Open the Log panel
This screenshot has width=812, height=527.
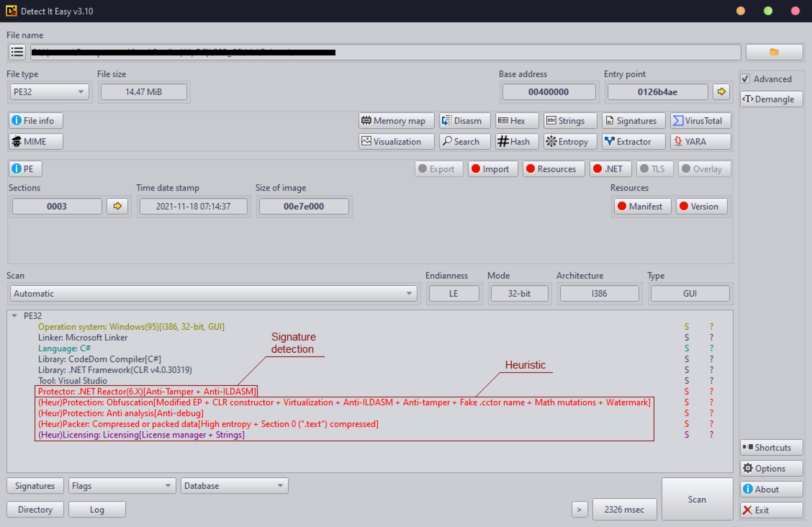point(97,509)
